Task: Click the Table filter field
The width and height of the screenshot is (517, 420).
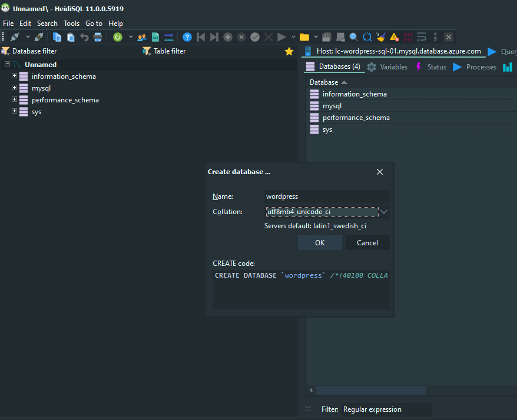Action: 213,51
